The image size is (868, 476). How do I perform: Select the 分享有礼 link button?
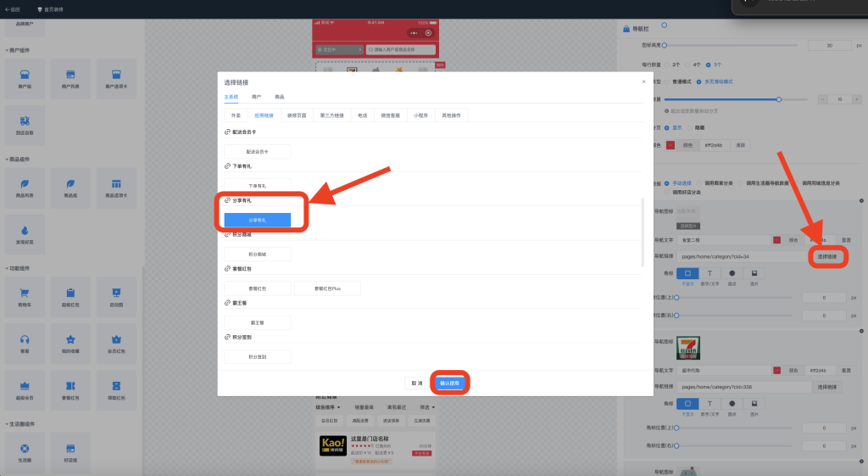click(257, 220)
